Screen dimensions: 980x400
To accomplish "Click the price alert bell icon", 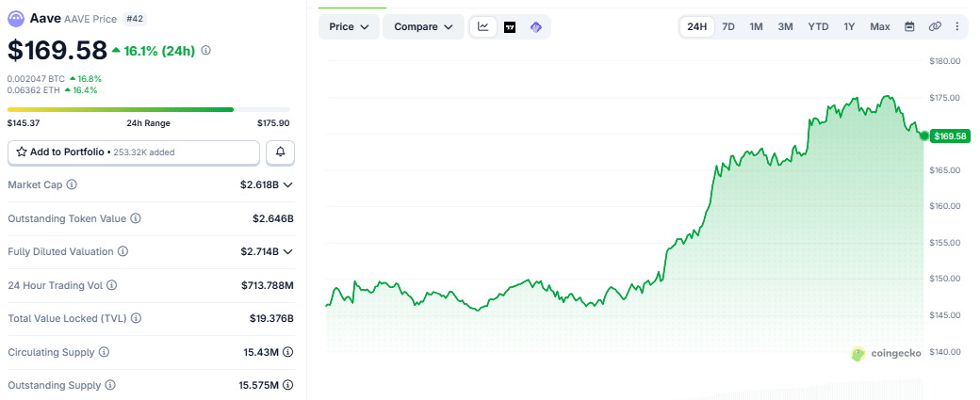I will point(281,152).
